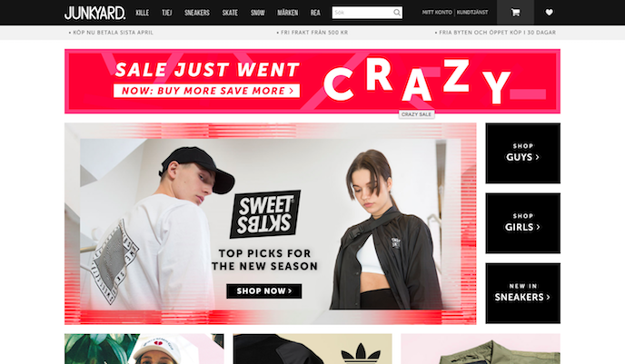Select the SNEAKERS menu item

point(197,13)
